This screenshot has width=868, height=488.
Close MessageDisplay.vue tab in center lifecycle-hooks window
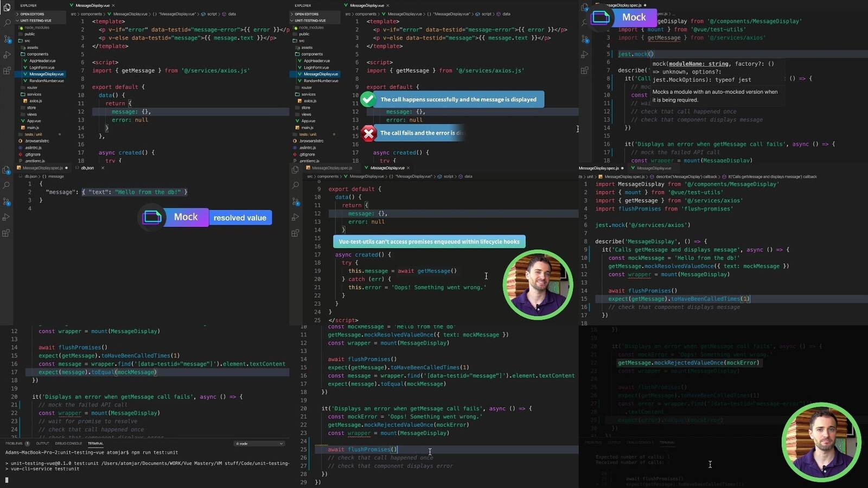tap(408, 168)
